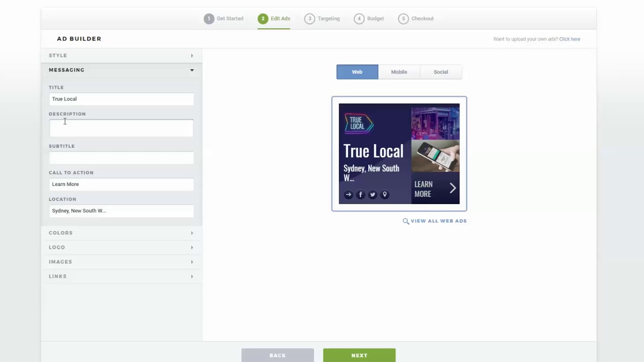Screen dimensions: 644x362
Task: Click the Back button
Action: (278, 355)
